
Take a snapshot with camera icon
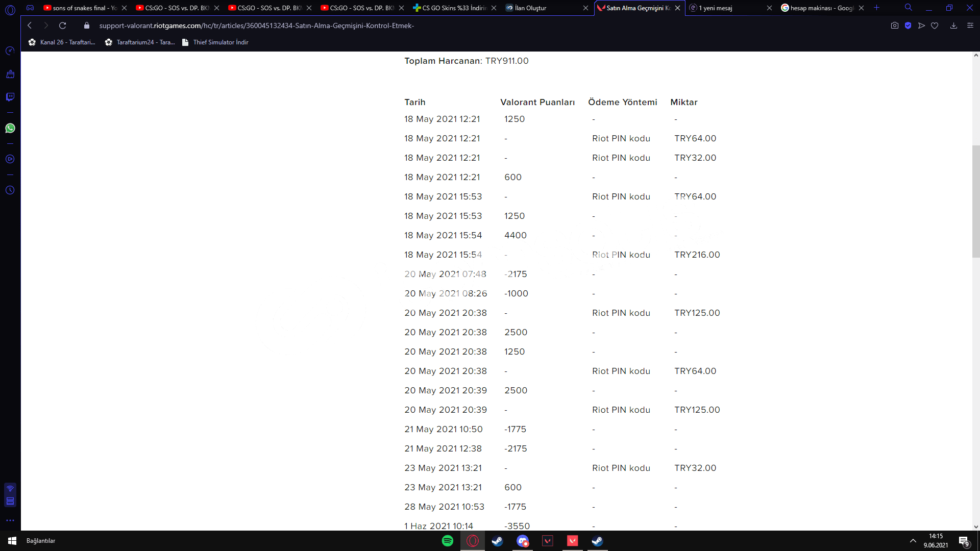895,26
